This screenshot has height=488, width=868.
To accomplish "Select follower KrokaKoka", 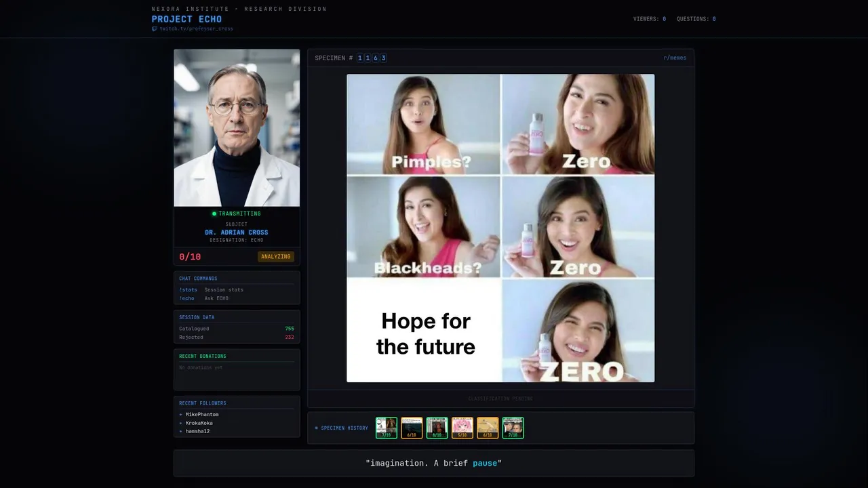I will click(199, 423).
